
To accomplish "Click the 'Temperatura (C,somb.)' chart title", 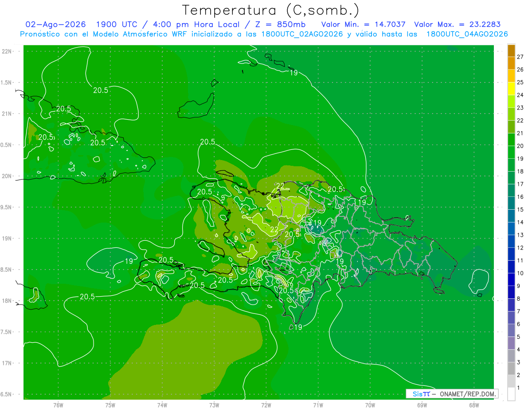I will (271, 10).
